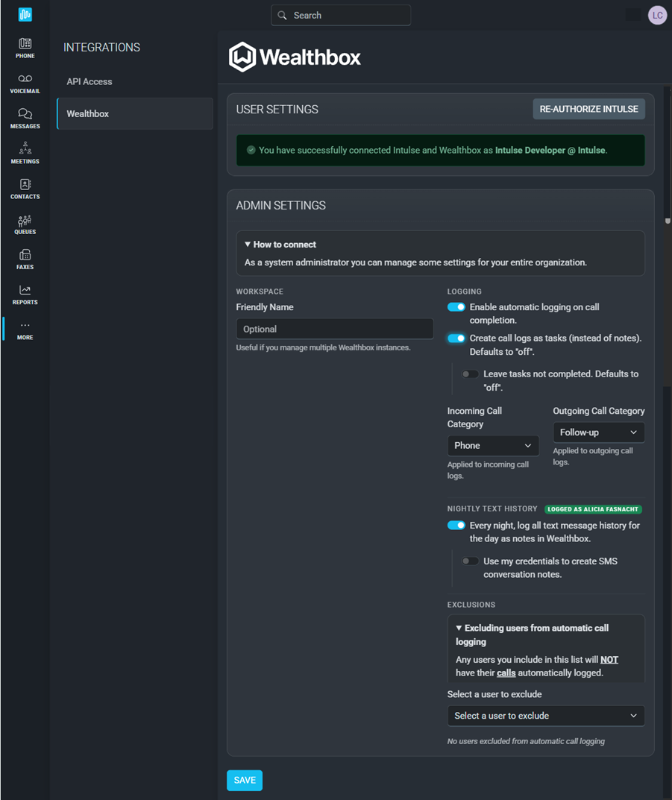Toggle nightly text message history logging
672x800 pixels.
(456, 526)
